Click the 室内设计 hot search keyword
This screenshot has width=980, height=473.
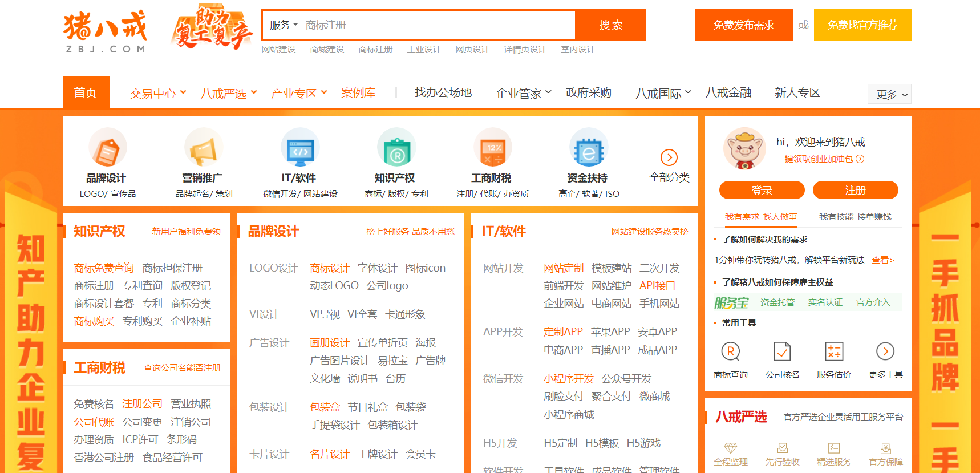point(578,50)
